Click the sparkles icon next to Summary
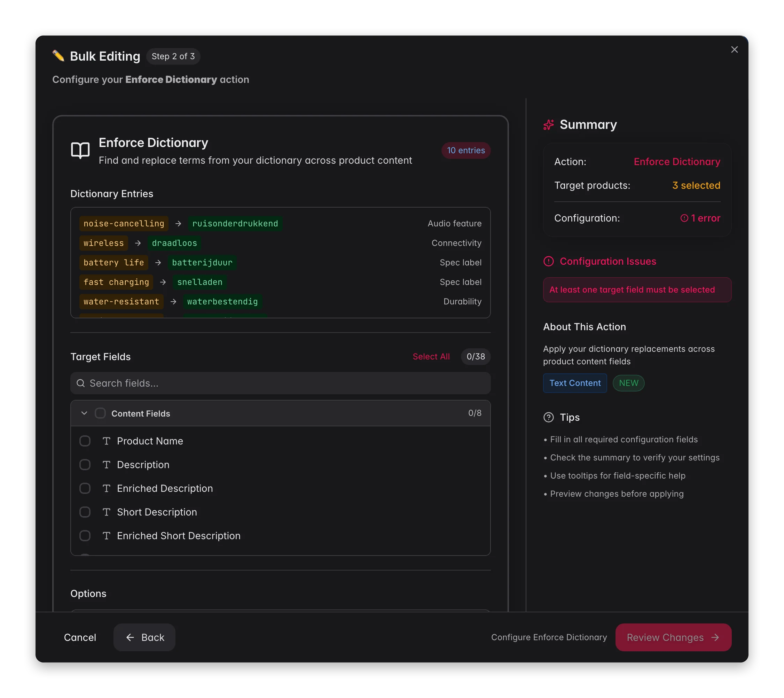Viewport: 784px width, 698px height. point(549,125)
